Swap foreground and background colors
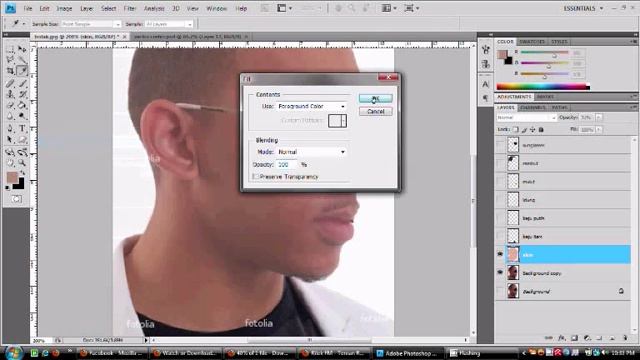Image resolution: width=640 pixels, height=360 pixels. (x=22, y=173)
